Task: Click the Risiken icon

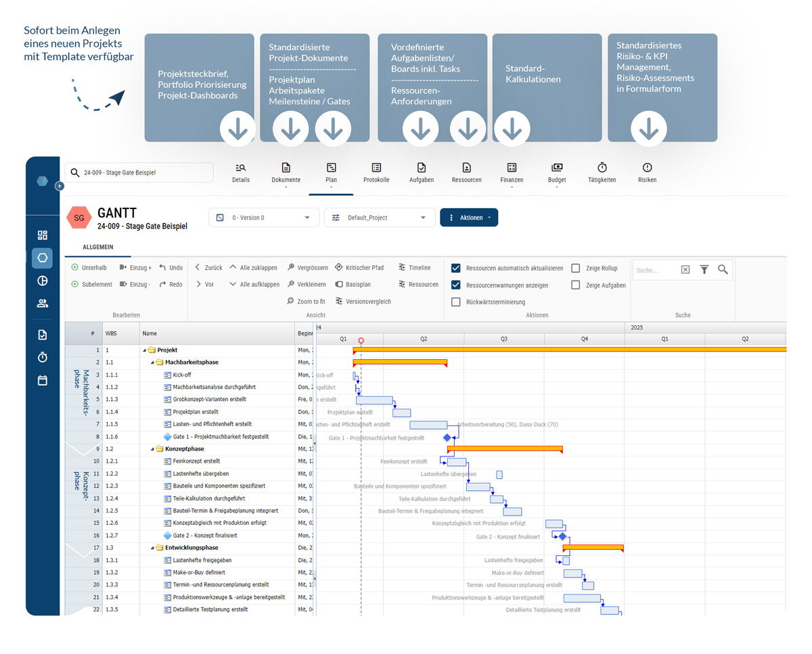Action: coord(647,172)
